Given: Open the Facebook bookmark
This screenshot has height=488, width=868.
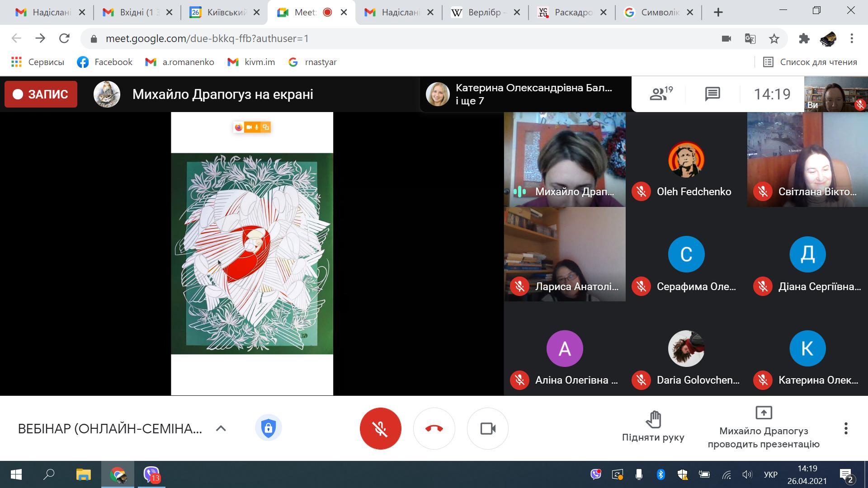Looking at the screenshot, I should 105,62.
